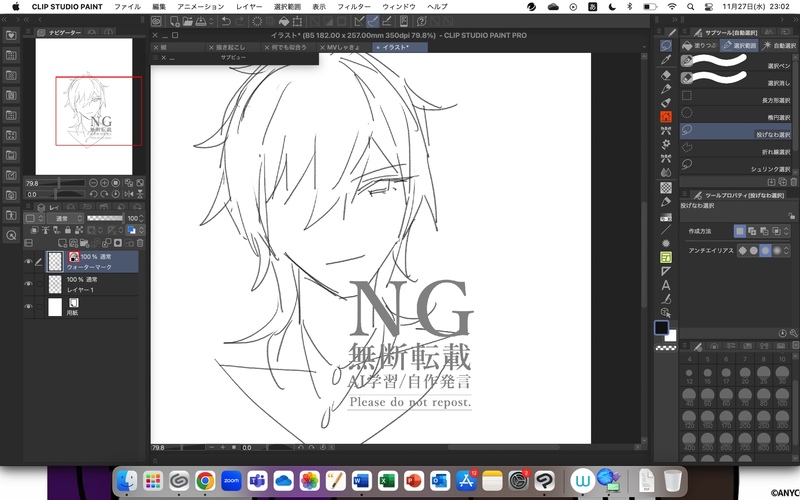This screenshot has width=800, height=500.
Task: Hide the 用紙 paper layer eye
Action: [x=28, y=307]
